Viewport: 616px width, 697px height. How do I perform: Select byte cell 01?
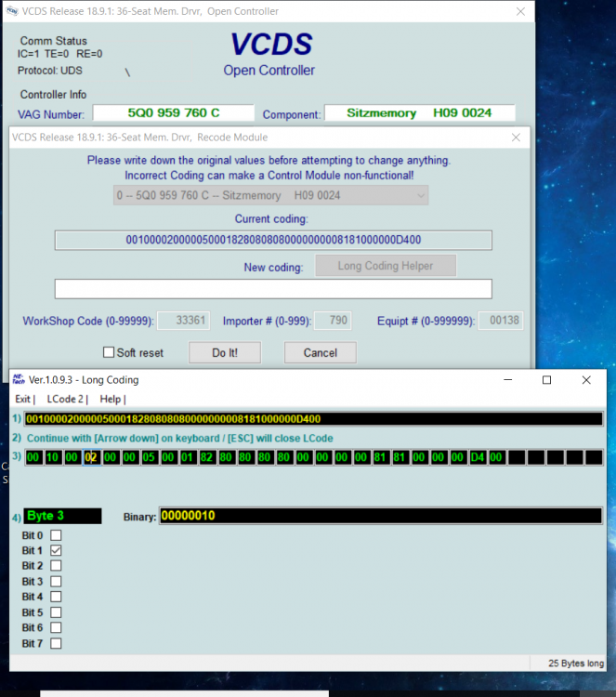187,457
